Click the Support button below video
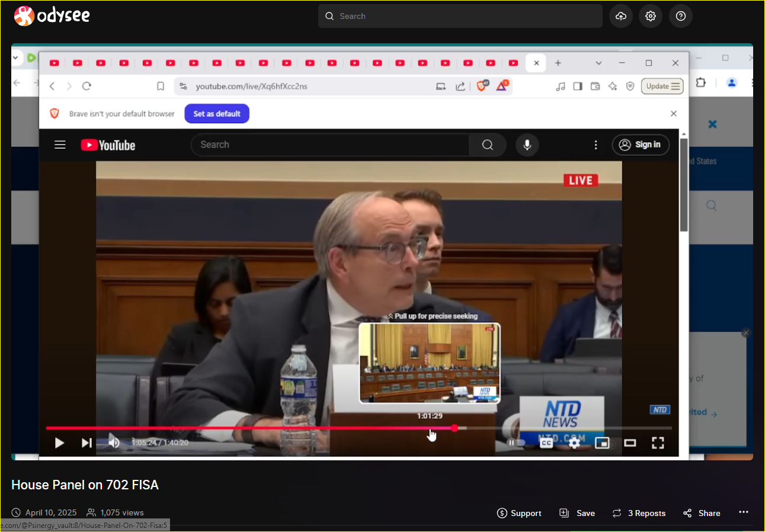This screenshot has height=532, width=765. (x=519, y=513)
